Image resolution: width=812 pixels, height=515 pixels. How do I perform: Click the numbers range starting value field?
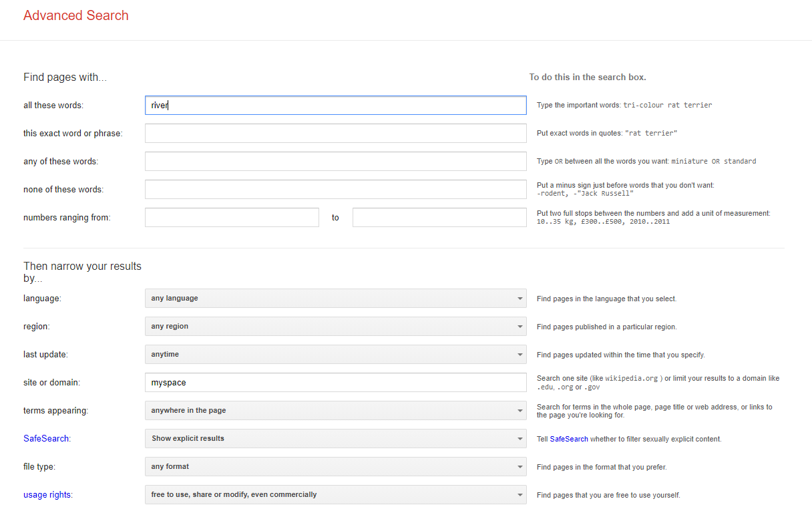[x=232, y=218]
